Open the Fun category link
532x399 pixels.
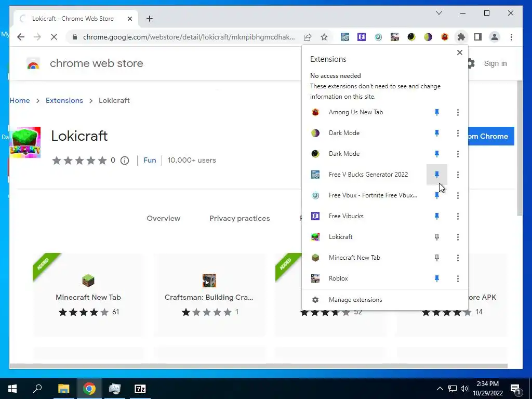[x=150, y=160]
